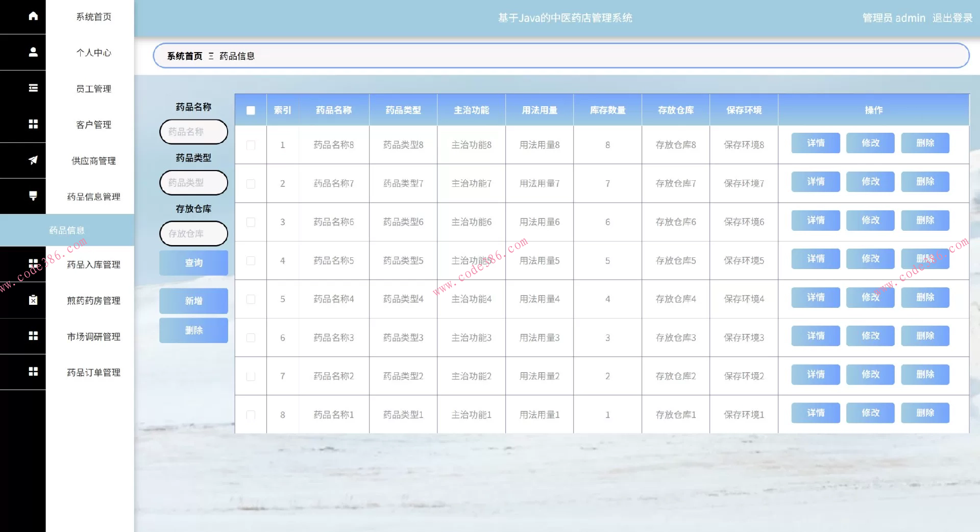Expand the 员工管理 sidebar section
This screenshot has width=980, height=532.
pyautogui.click(x=93, y=89)
